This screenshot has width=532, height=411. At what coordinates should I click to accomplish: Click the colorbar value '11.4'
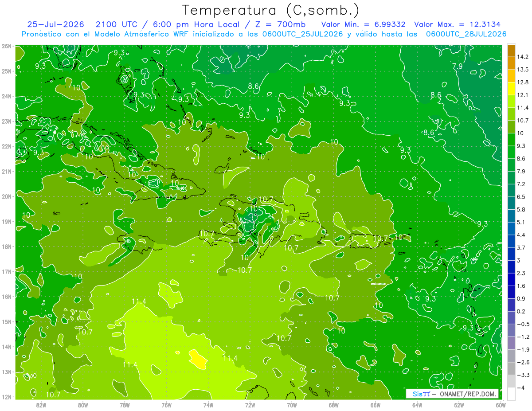523,108
